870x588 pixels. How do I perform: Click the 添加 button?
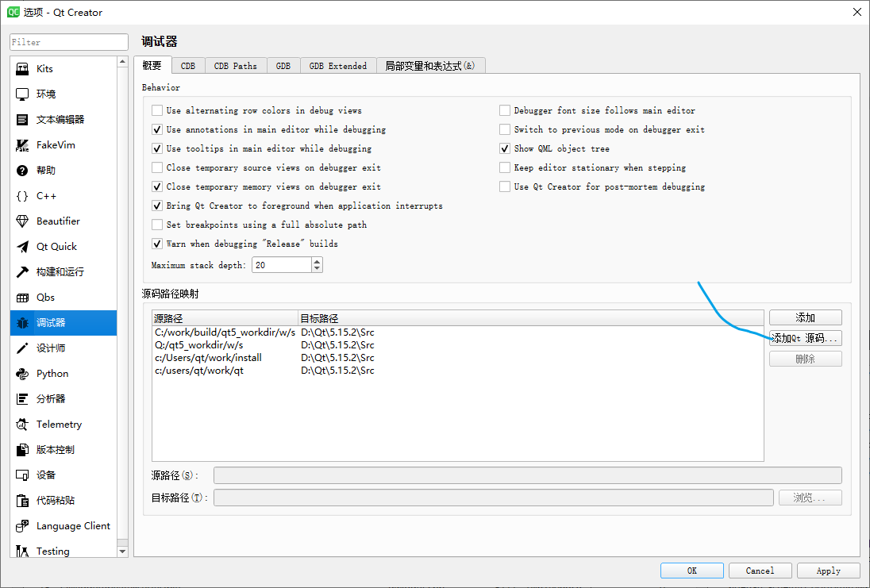(806, 317)
